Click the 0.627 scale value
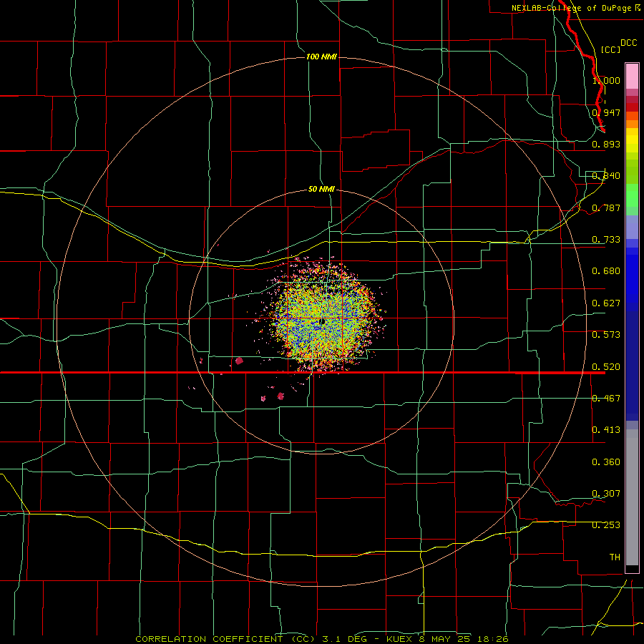This screenshot has width=644, height=644. (606, 303)
